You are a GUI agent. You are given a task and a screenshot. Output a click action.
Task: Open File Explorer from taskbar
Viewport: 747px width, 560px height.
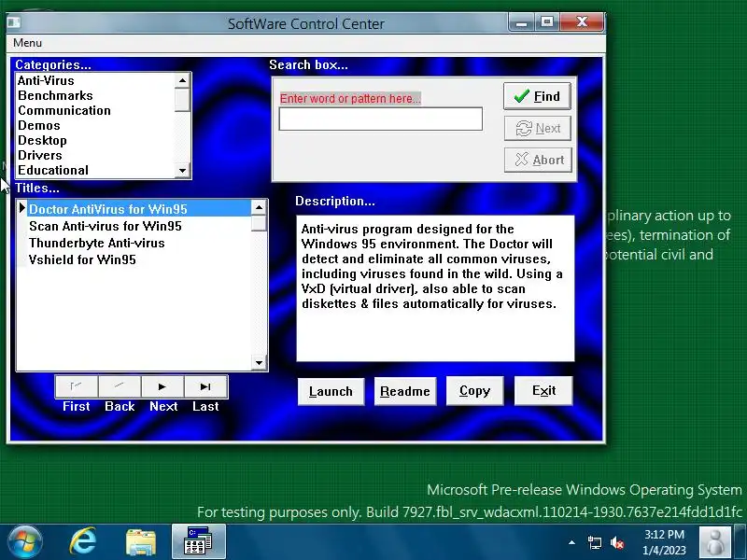click(x=141, y=542)
